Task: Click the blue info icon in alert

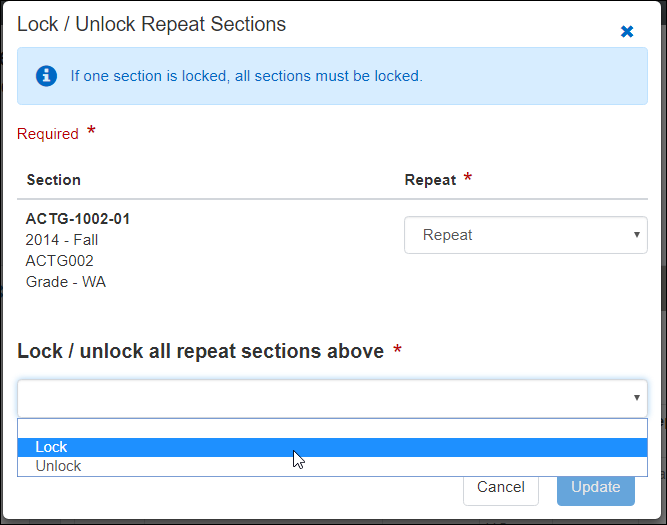Action: (x=46, y=75)
